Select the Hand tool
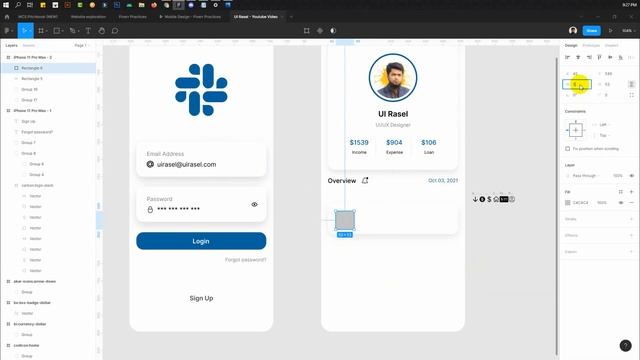This screenshot has height=360, width=640. tap(102, 31)
